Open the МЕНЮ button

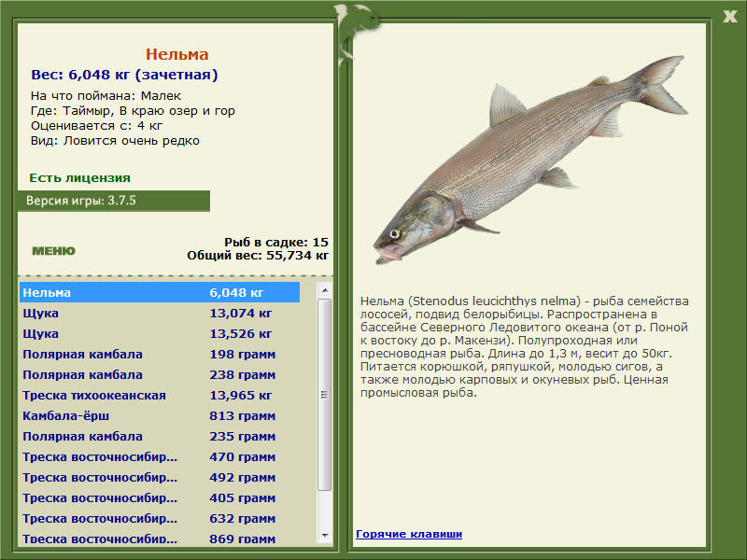[x=53, y=251]
